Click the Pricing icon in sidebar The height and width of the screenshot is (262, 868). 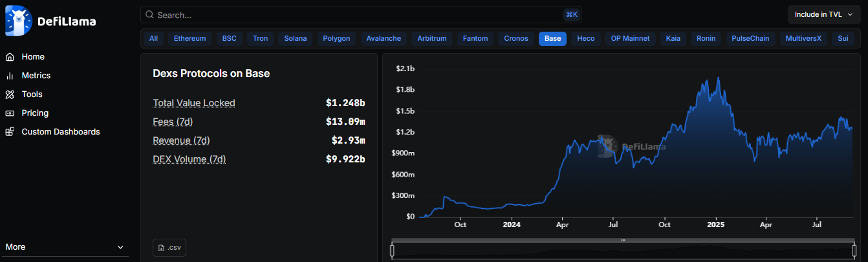(x=10, y=113)
